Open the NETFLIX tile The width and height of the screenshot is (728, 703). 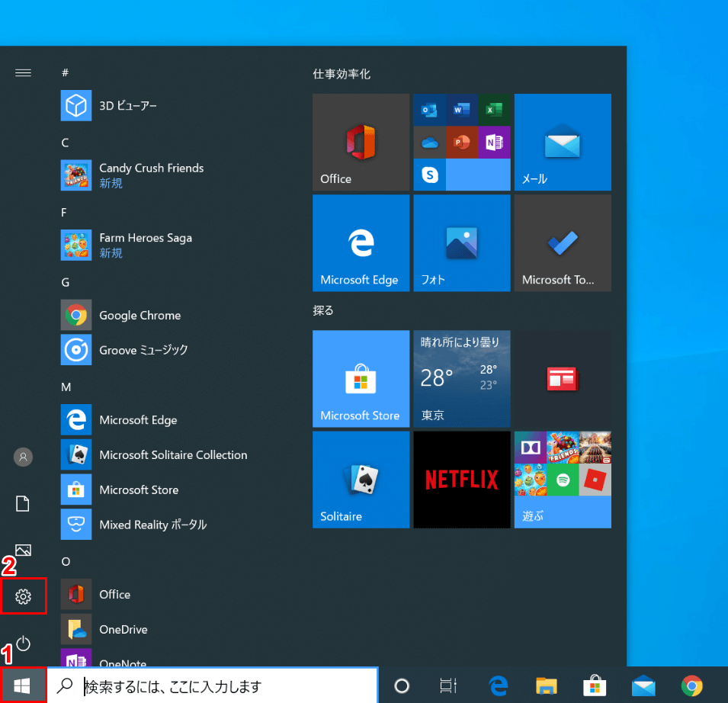pos(461,480)
